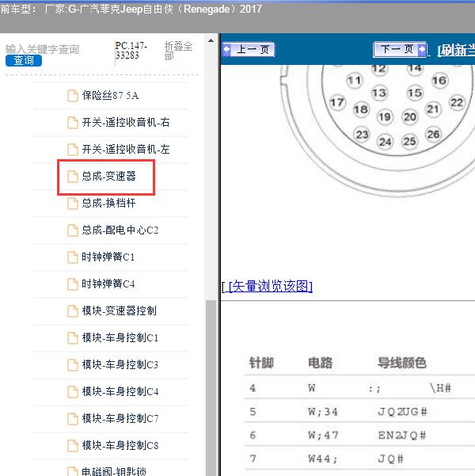Click the page icon beside 保险丝87 5A
This screenshot has width=475, height=476.
point(72,96)
